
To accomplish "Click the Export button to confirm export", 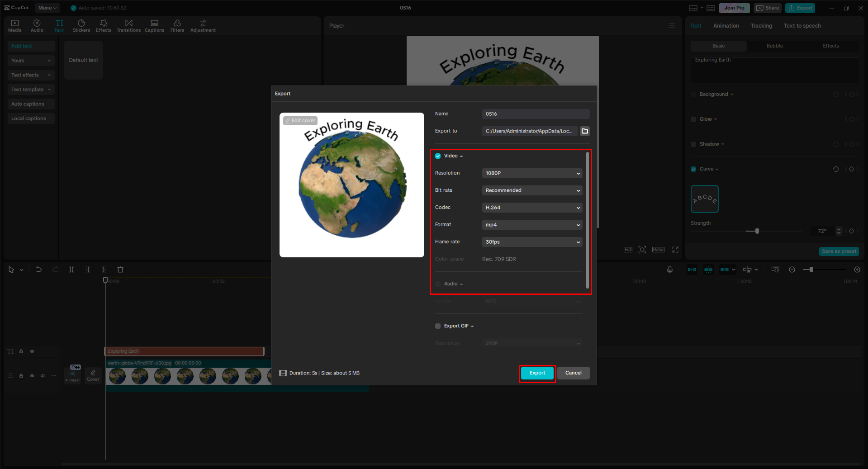I will (x=537, y=373).
